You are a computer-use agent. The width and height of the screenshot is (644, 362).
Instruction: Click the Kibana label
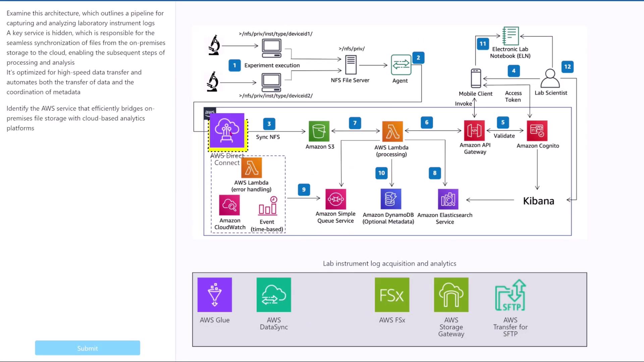point(538,201)
